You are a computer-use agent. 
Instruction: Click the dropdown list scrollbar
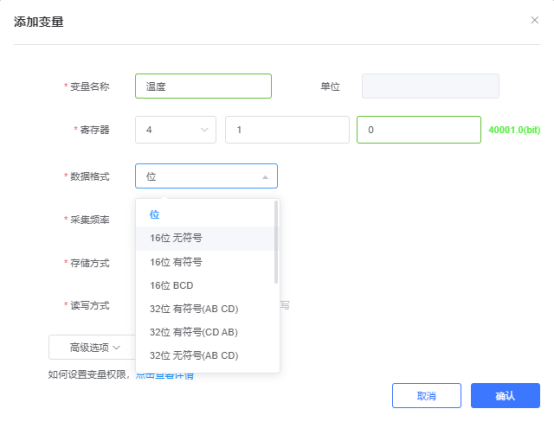[276, 242]
